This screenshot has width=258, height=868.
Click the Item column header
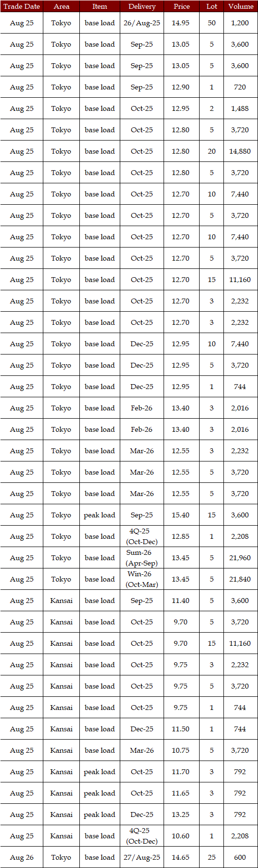coord(100,6)
